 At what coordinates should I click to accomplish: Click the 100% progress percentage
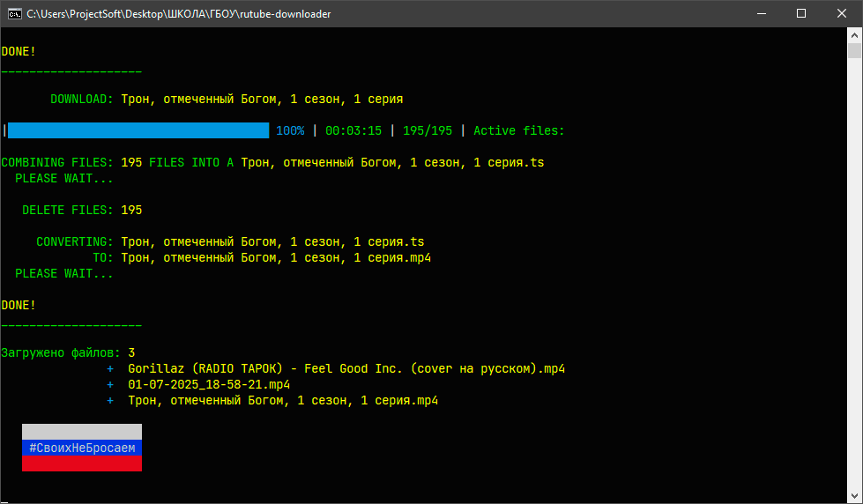290,130
